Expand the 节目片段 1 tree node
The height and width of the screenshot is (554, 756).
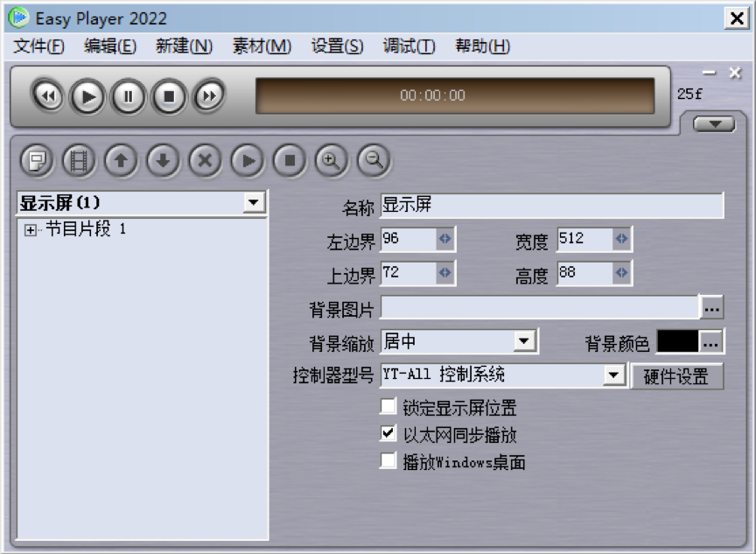pyautogui.click(x=30, y=230)
